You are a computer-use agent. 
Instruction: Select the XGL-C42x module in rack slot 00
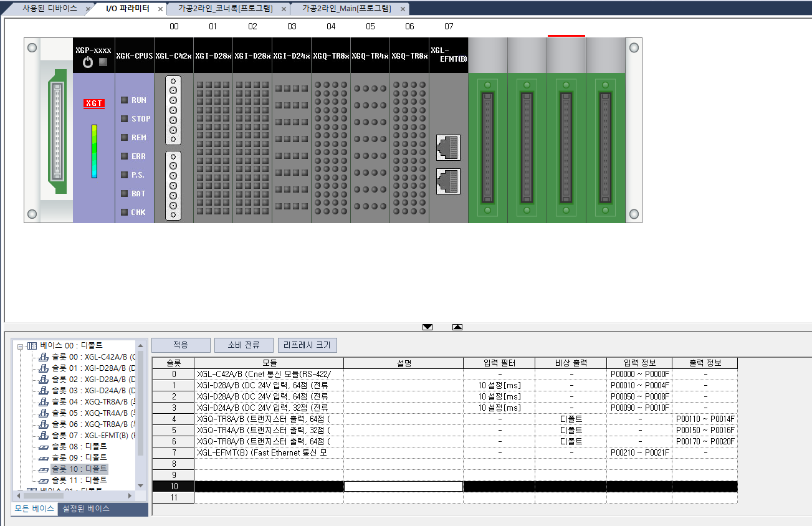173,130
